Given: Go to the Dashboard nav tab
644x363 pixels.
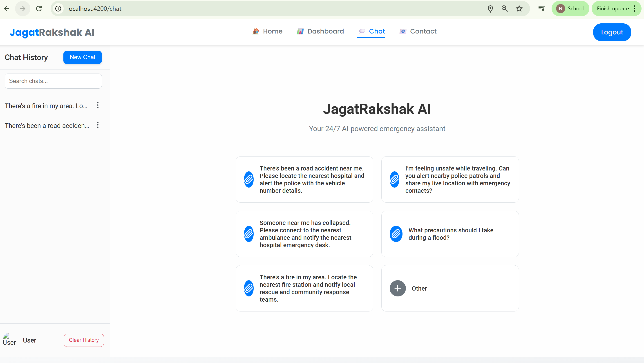Looking at the screenshot, I should 320,31.
